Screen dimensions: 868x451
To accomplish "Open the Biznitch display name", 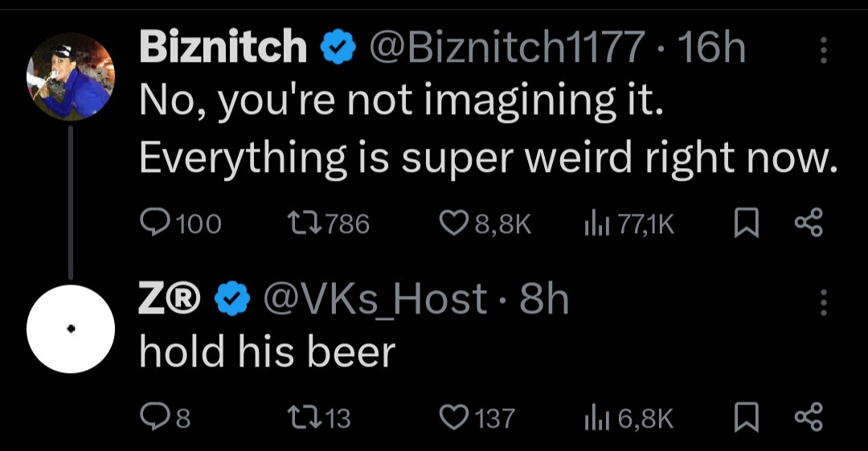I will (223, 50).
